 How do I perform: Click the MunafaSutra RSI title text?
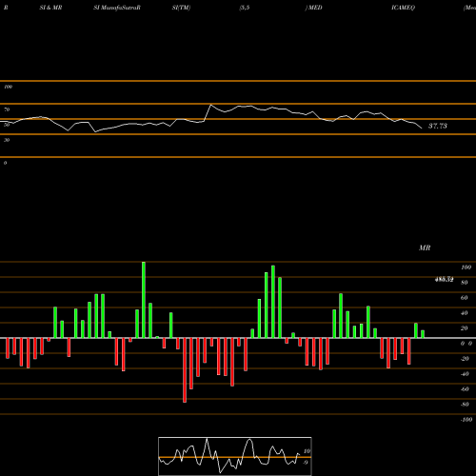(117, 8)
